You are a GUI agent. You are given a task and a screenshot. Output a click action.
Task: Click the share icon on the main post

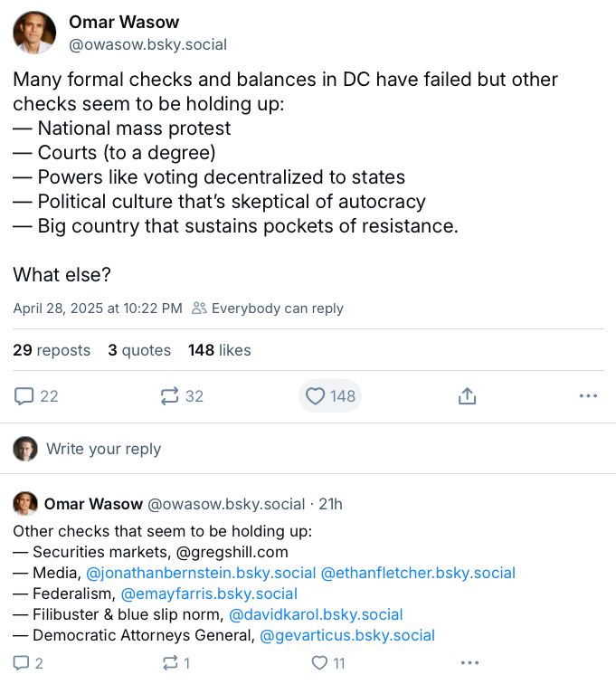point(467,396)
